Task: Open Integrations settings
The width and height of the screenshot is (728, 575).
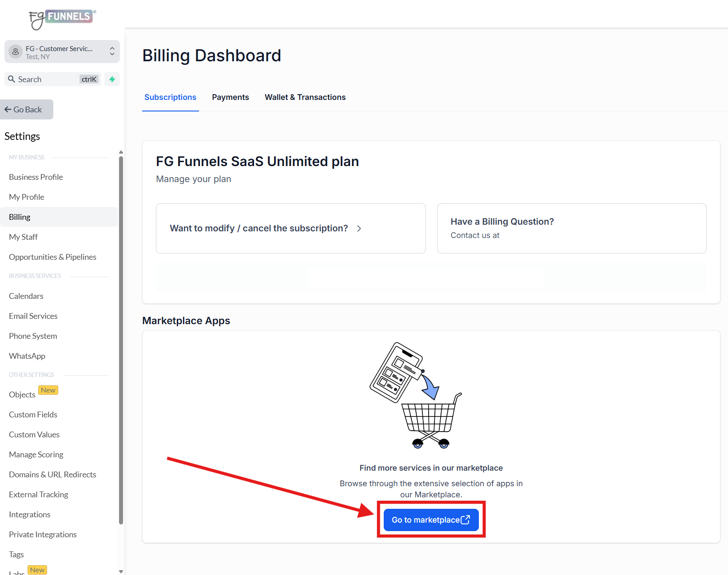Action: pyautogui.click(x=30, y=514)
